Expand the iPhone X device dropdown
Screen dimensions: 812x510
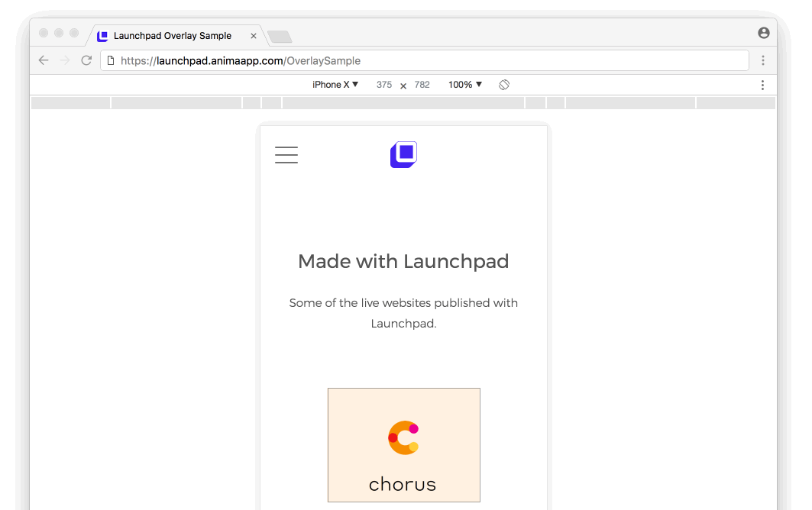pyautogui.click(x=335, y=85)
